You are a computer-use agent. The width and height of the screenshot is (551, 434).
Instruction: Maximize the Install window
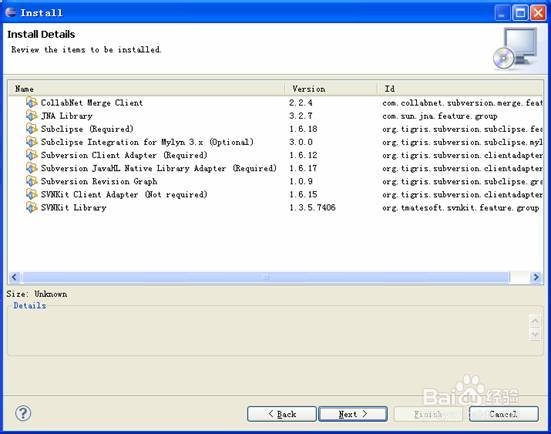click(520, 13)
